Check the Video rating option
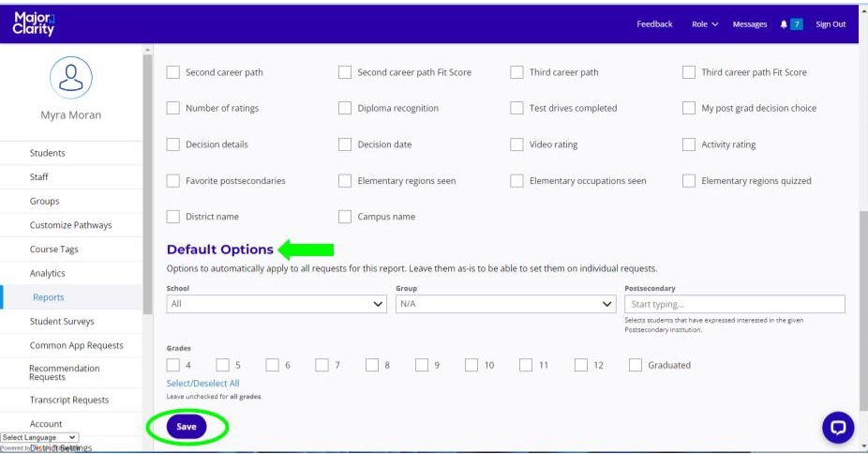The height and width of the screenshot is (454, 868). click(516, 144)
